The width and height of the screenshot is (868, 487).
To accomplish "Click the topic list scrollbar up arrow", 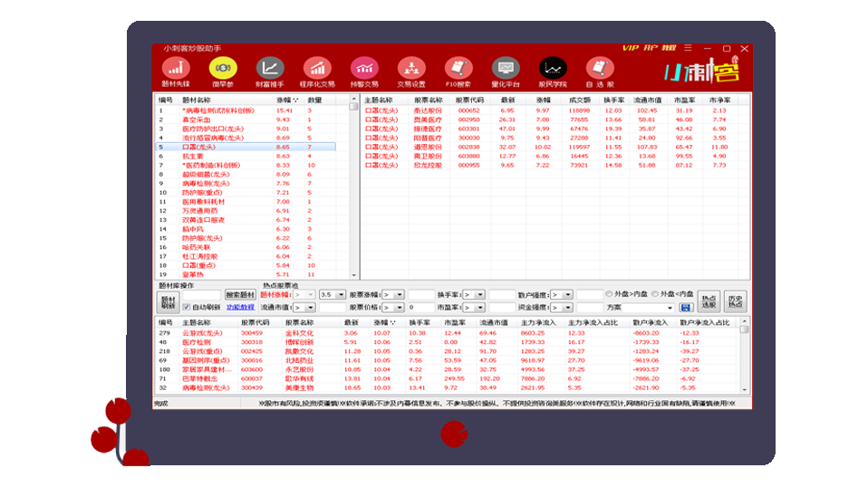I will (353, 99).
